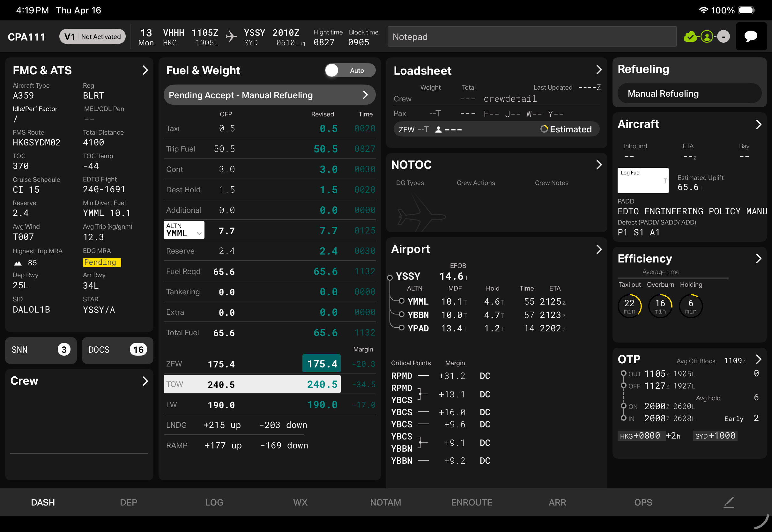Switch to the DEP tab
Viewport: 772px width, 532px height.
(x=129, y=502)
